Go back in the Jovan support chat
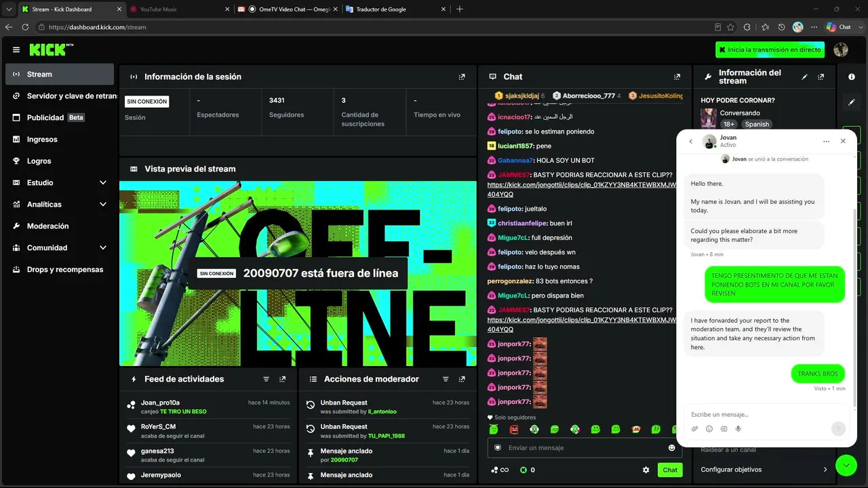This screenshot has height=488, width=868. click(x=691, y=141)
